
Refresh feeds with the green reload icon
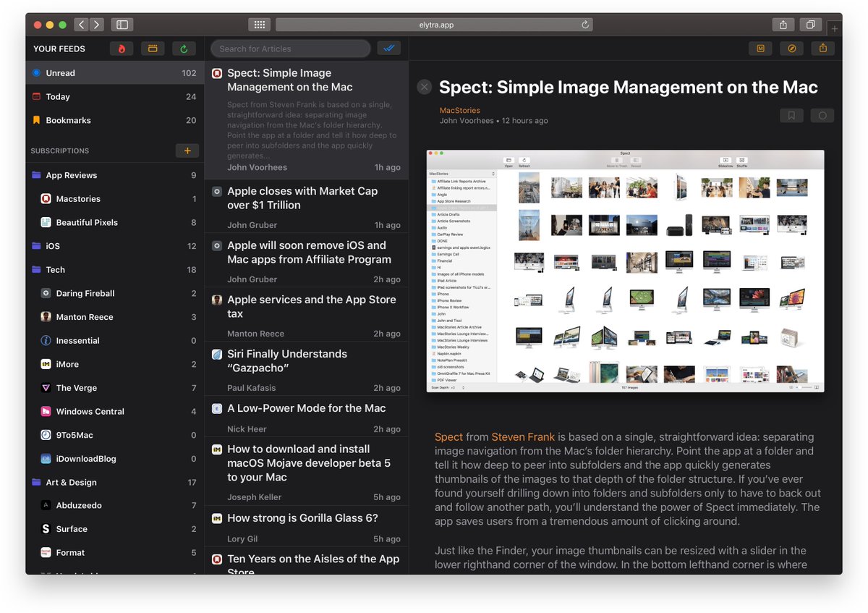pyautogui.click(x=184, y=48)
